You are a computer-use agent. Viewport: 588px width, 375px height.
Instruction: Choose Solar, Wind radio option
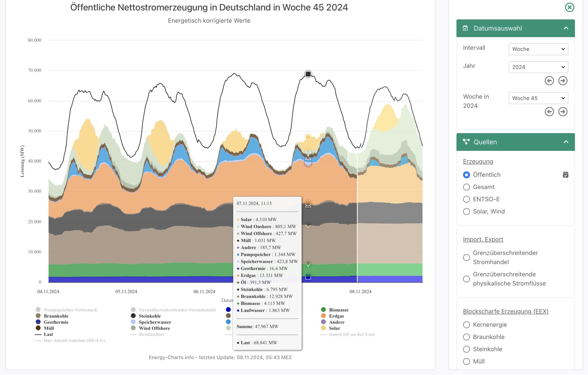pos(466,212)
